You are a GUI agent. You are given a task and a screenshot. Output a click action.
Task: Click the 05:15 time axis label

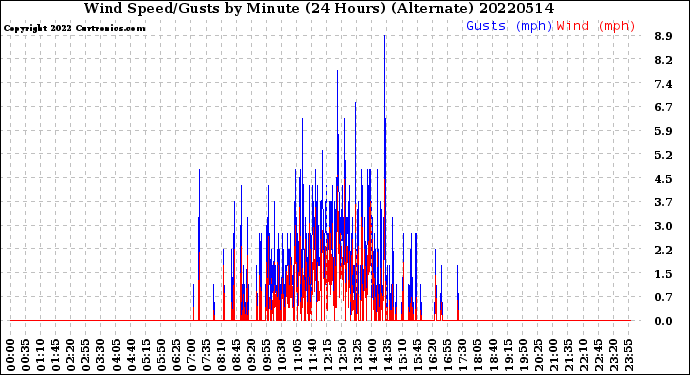click(146, 355)
